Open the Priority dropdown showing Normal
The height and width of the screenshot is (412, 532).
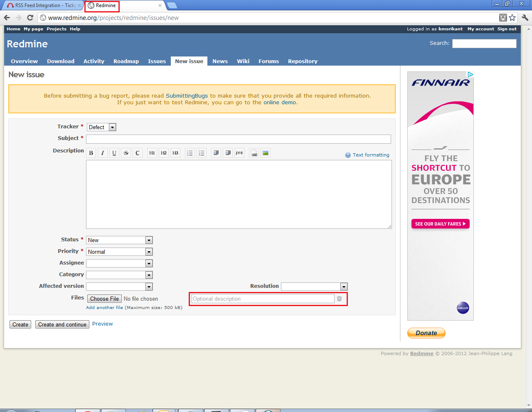(x=119, y=252)
